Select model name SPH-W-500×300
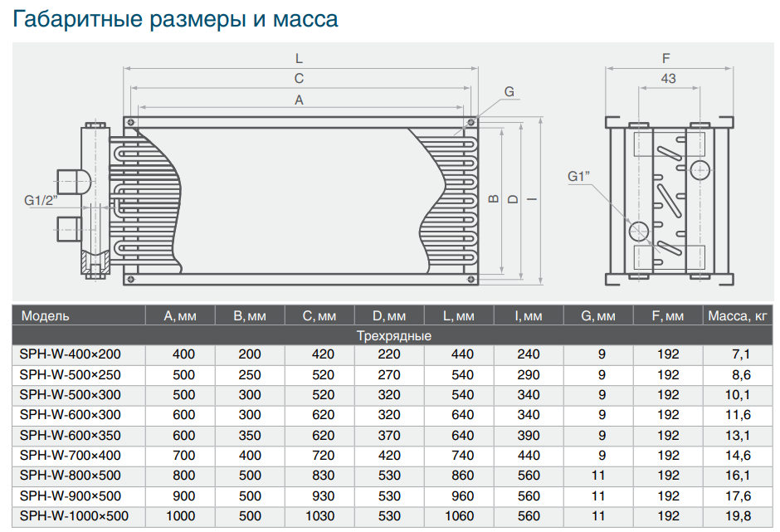The height and width of the screenshot is (532, 780). point(71,395)
